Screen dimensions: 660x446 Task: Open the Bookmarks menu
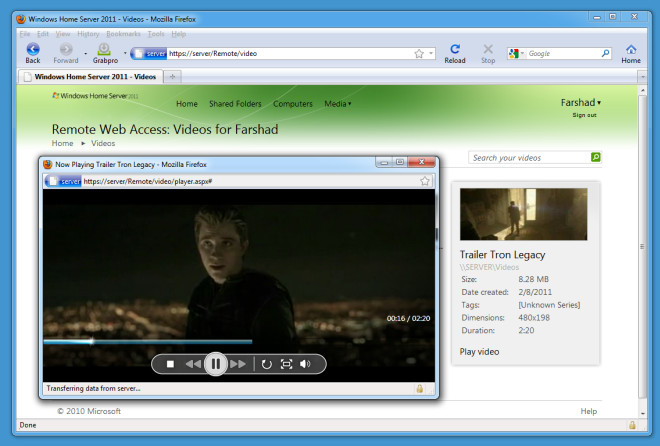(x=123, y=34)
